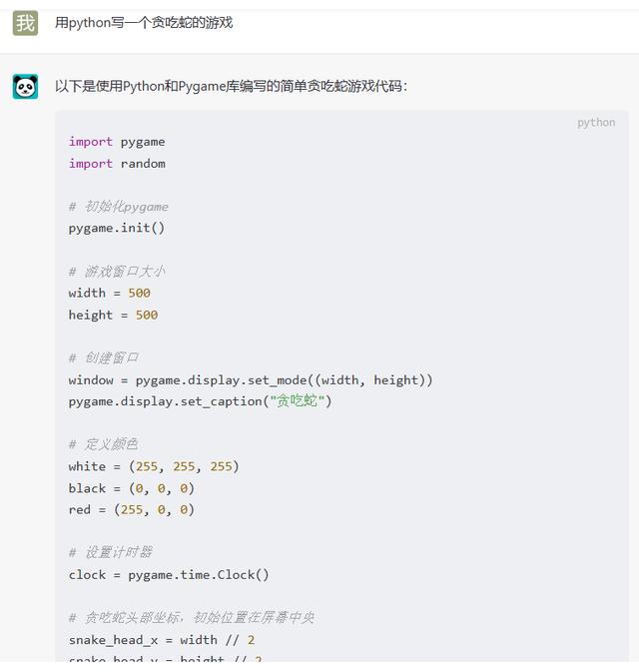The width and height of the screenshot is (639, 672).
Task: Click the user message about 贪吃蛇 game
Action: tap(144, 22)
